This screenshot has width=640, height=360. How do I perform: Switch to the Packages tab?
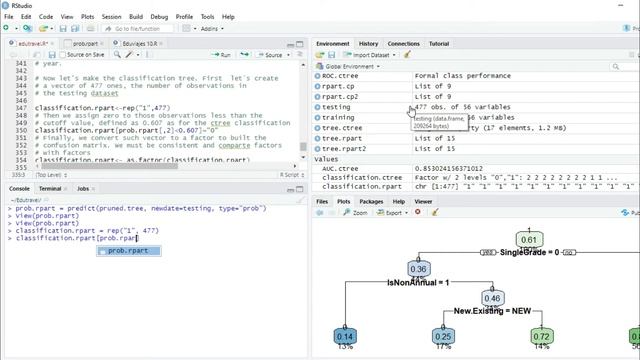[371, 202]
